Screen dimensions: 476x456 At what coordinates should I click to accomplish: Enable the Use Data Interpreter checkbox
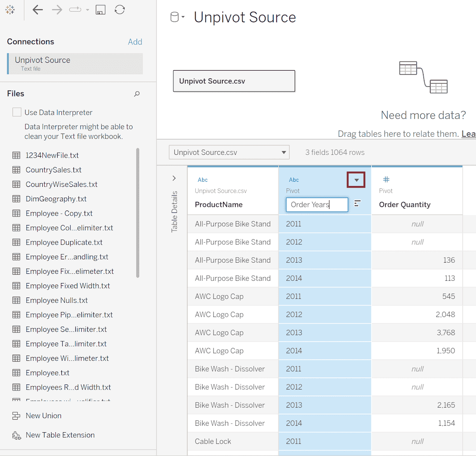(17, 112)
